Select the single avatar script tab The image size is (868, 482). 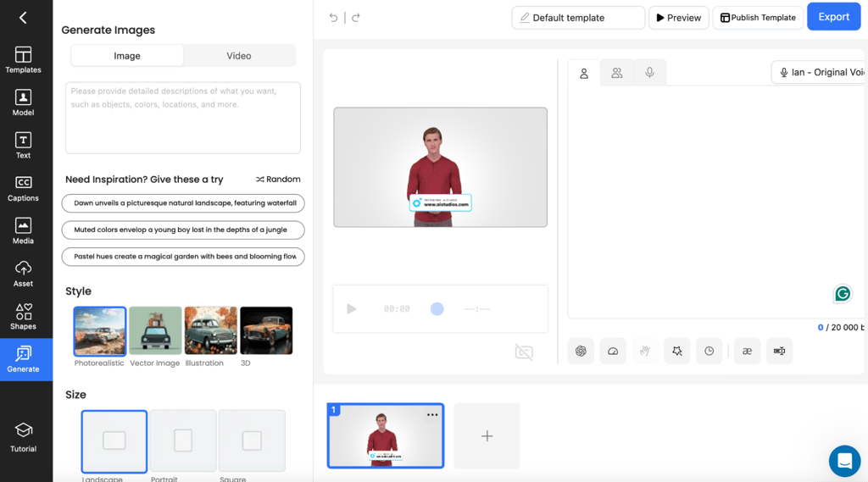pyautogui.click(x=584, y=73)
